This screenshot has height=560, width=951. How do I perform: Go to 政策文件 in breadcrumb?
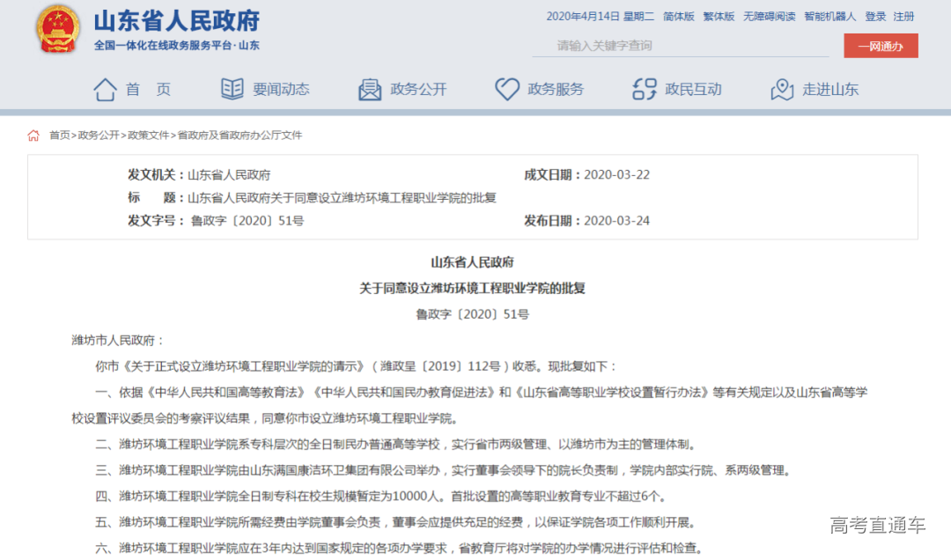[x=148, y=136]
